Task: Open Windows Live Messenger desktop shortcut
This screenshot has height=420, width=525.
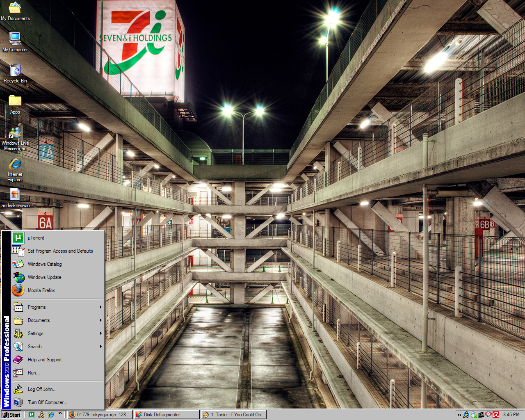Action: (15, 137)
